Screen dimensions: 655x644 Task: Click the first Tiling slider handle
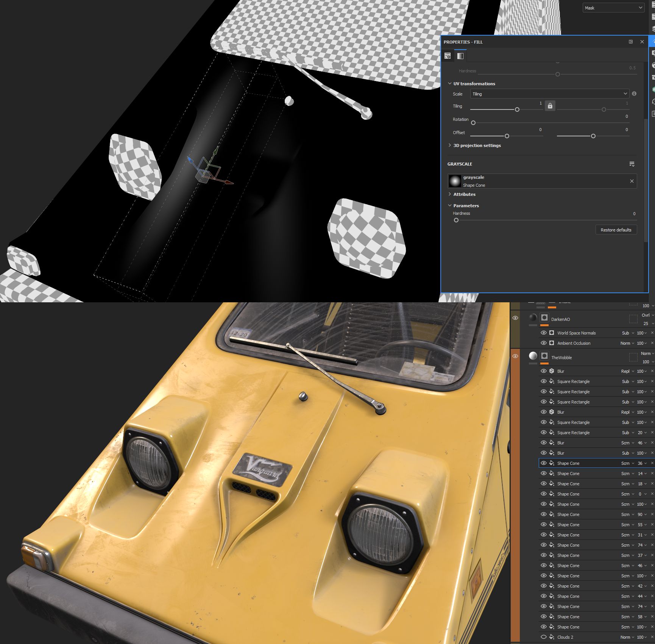[517, 109]
